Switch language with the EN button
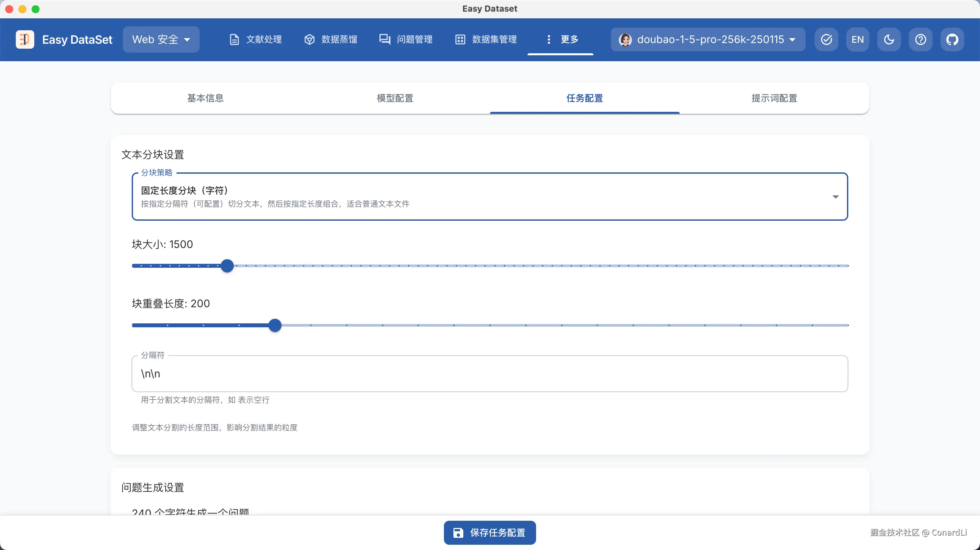The width and height of the screenshot is (980, 550). (x=857, y=39)
